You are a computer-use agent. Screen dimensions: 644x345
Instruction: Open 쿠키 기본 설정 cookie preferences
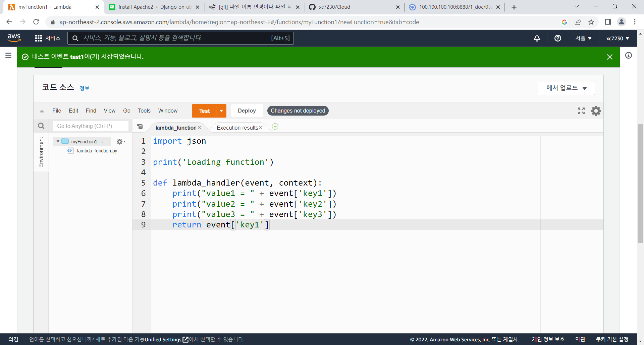(x=612, y=339)
